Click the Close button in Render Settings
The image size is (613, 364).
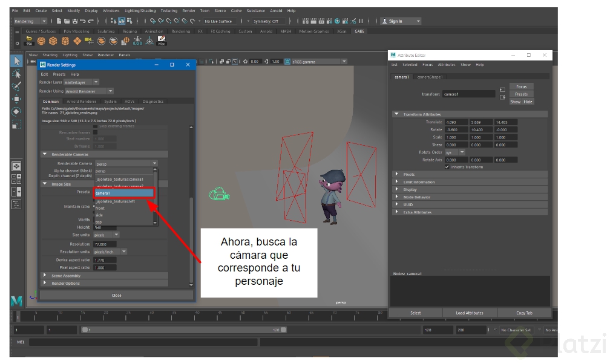pos(117,295)
